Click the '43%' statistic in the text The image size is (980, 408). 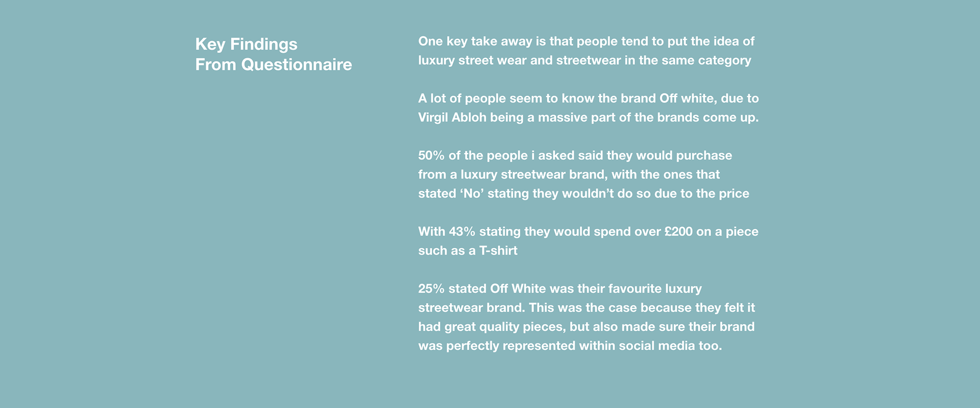pyautogui.click(x=462, y=232)
